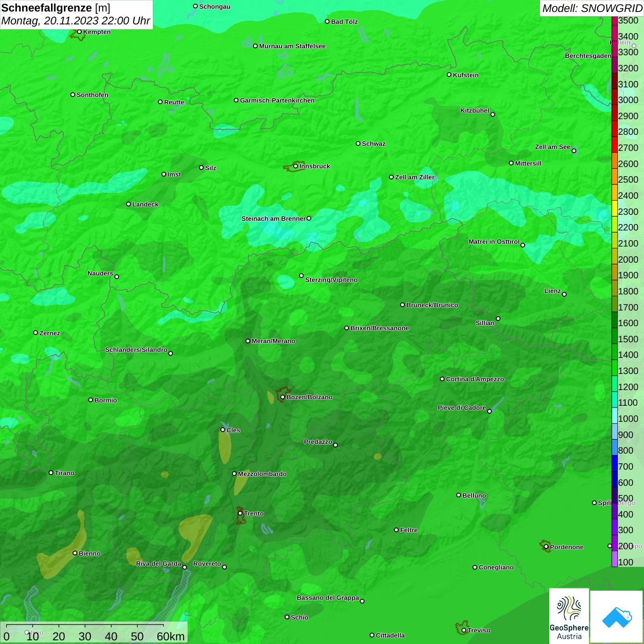644x644 pixels.
Task: Click the 'Schneefallgrenze [m]' title
Action: tap(56, 8)
